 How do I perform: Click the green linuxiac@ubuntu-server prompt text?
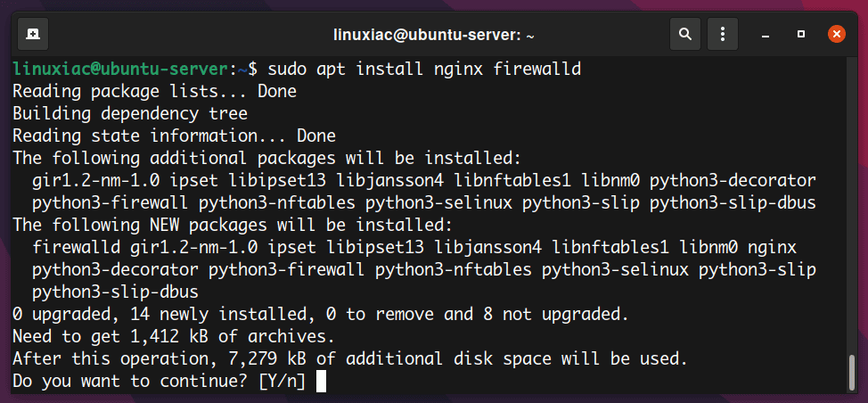[x=120, y=70]
